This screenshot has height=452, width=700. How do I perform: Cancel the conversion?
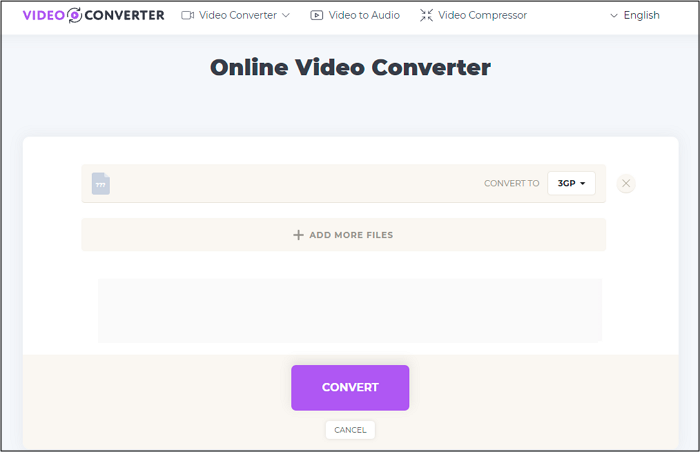[350, 429]
